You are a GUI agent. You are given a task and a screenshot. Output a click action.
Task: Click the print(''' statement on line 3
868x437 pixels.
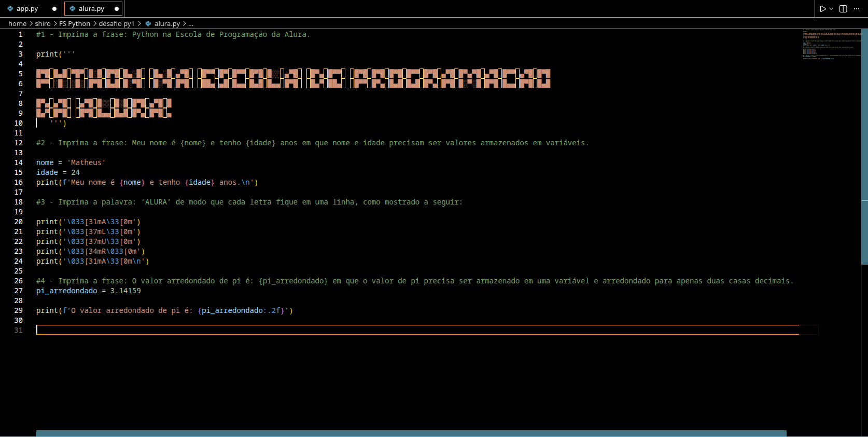(55, 54)
